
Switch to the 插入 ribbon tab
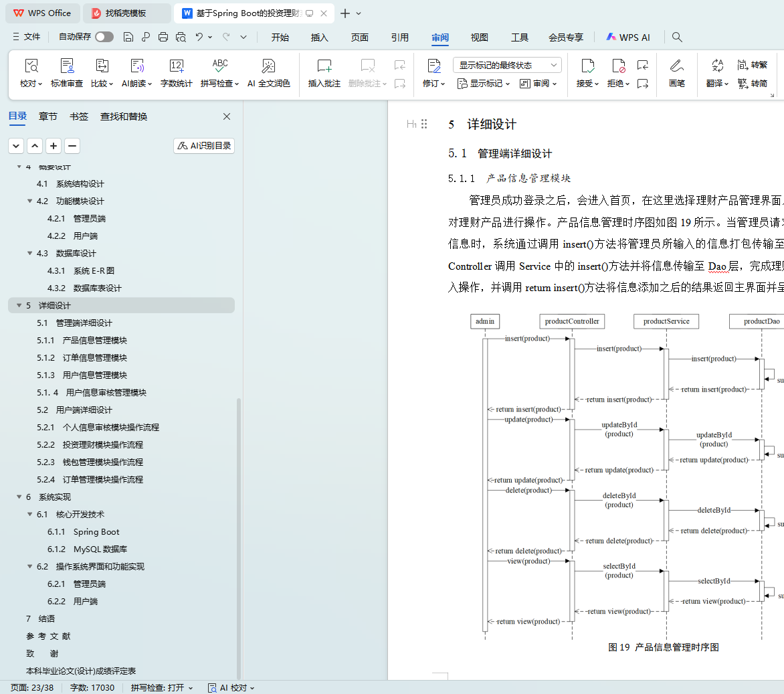coord(320,37)
